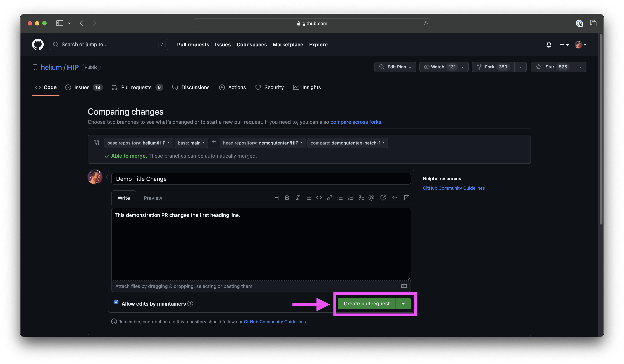
Task: Reload page using the refresh icon
Action: click(425, 23)
